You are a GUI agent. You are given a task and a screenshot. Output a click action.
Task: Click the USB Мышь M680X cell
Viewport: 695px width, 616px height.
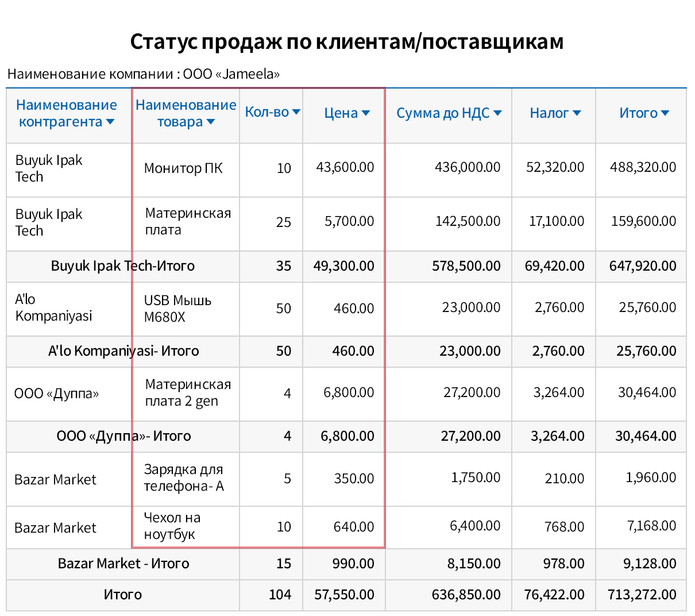point(176,309)
